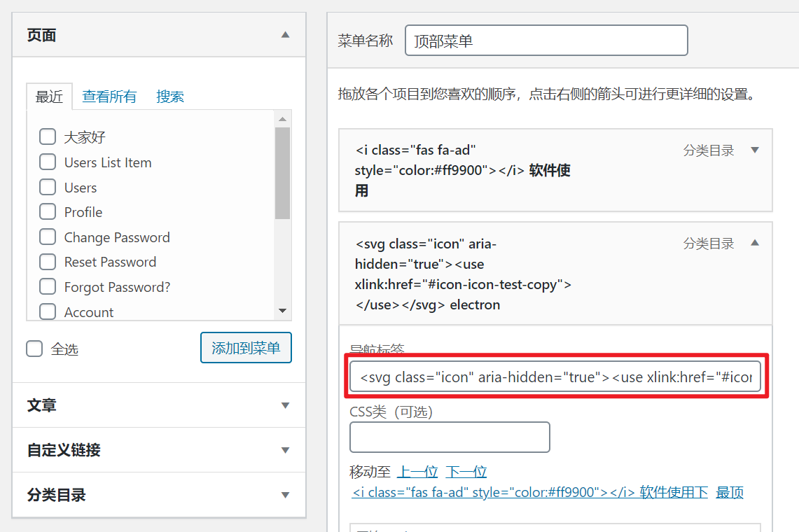This screenshot has width=799, height=532.
Task: Click the Users List Item label
Action: [108, 162]
